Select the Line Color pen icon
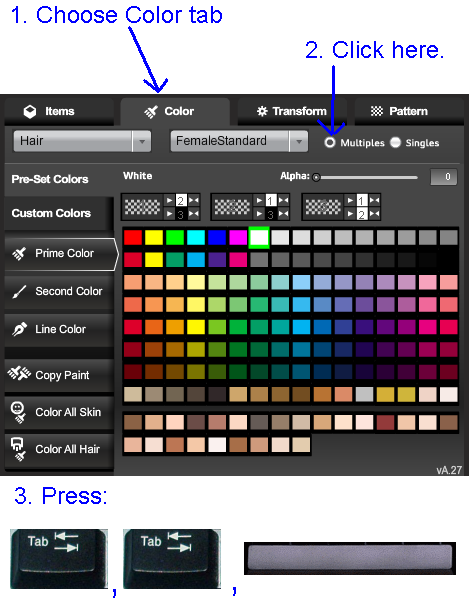The width and height of the screenshot is (469, 605). coord(19,329)
